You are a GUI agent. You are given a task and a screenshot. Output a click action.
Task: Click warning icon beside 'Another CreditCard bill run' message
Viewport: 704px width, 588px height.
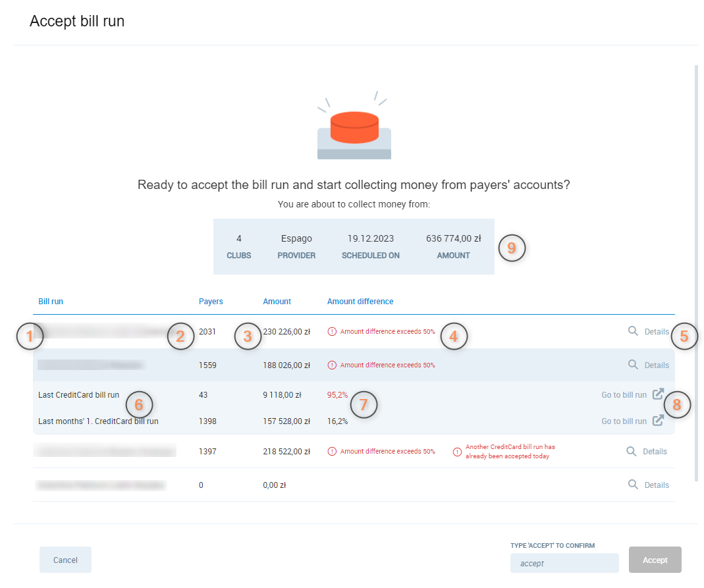(x=457, y=452)
